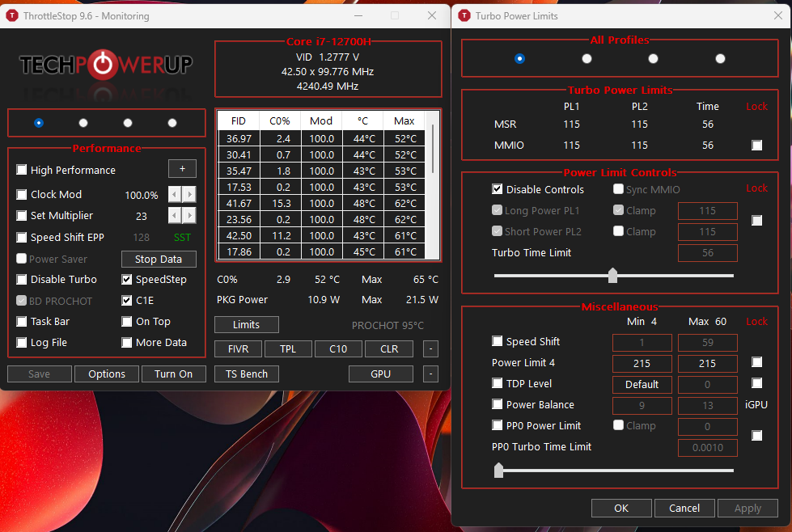Select first profile in ThrottleStop Monitoring
The image size is (792, 532).
[x=39, y=123]
